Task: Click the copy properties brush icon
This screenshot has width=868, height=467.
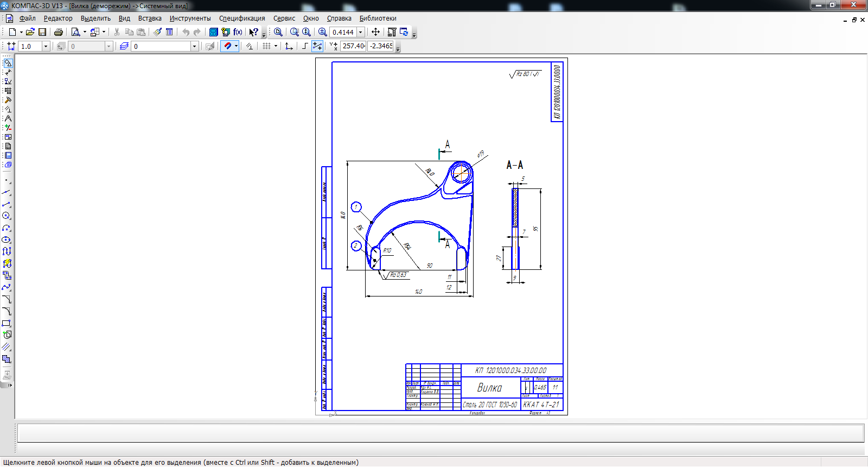Action: click(157, 32)
